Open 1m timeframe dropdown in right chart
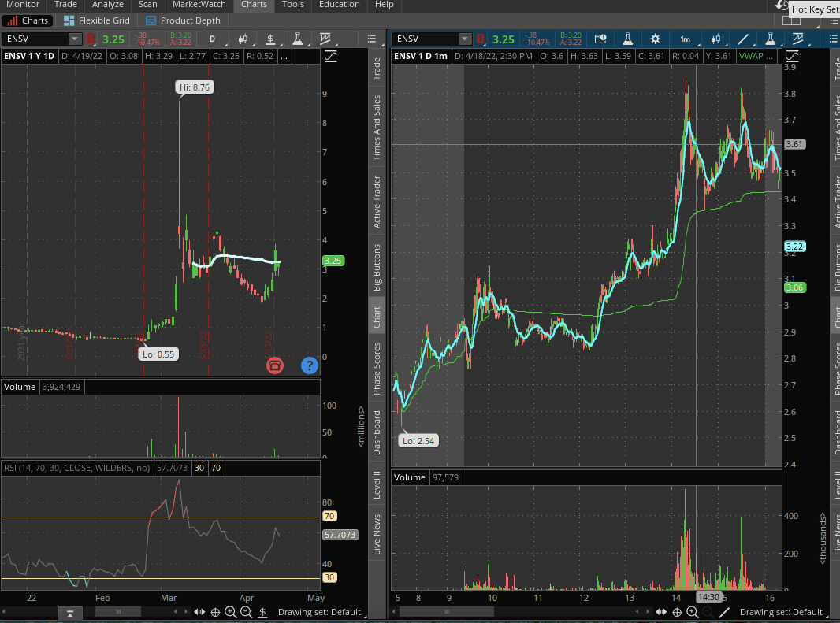Viewport: 840px width, 623px height. (x=686, y=39)
